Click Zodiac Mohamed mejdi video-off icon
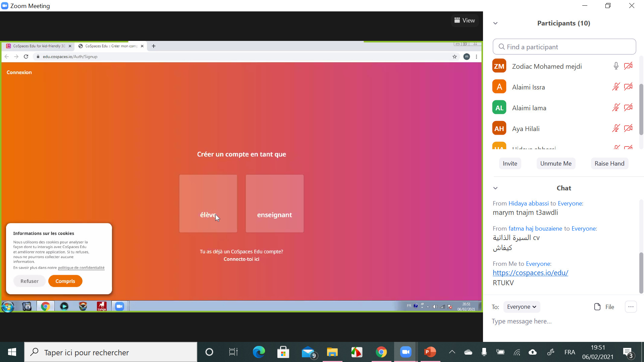This screenshot has width=644, height=362. (628, 66)
